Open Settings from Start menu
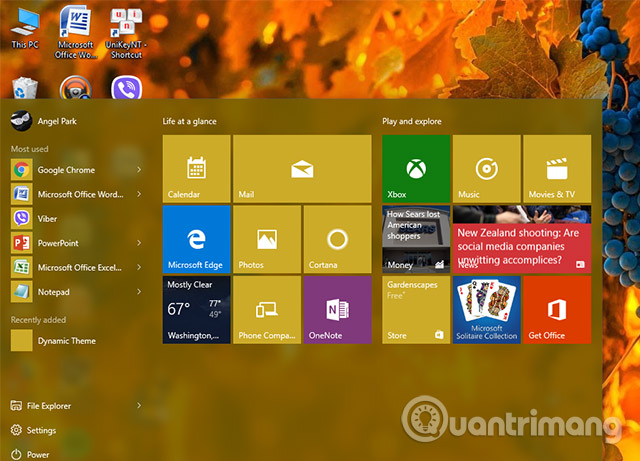This screenshot has height=461, width=640. point(33,430)
